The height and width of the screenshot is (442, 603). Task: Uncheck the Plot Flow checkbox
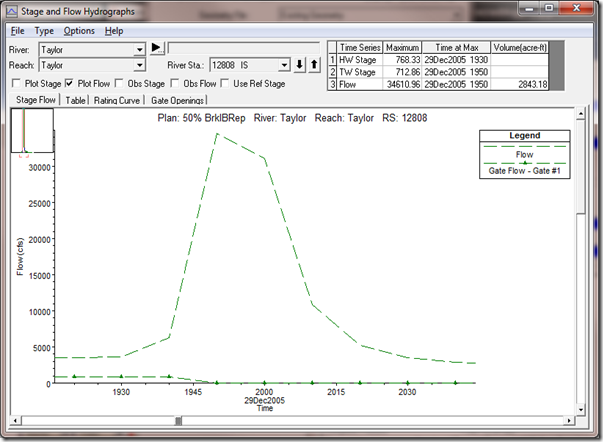(69, 83)
